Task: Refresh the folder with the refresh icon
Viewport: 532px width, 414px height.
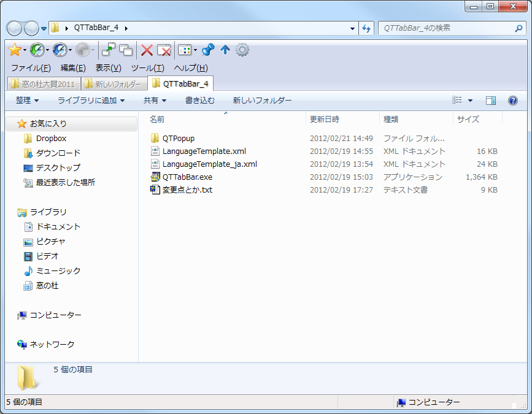Action: point(366,28)
